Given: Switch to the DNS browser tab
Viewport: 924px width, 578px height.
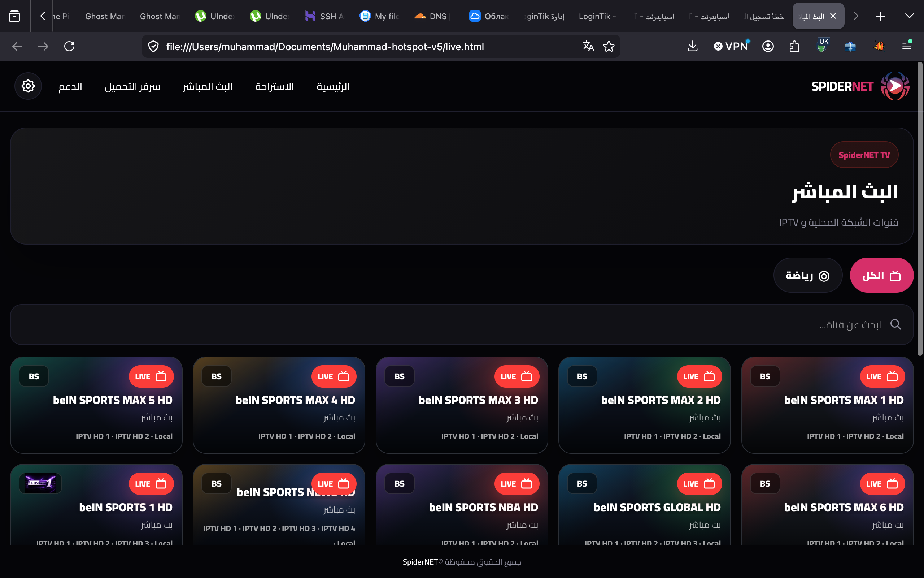Looking at the screenshot, I should point(434,16).
